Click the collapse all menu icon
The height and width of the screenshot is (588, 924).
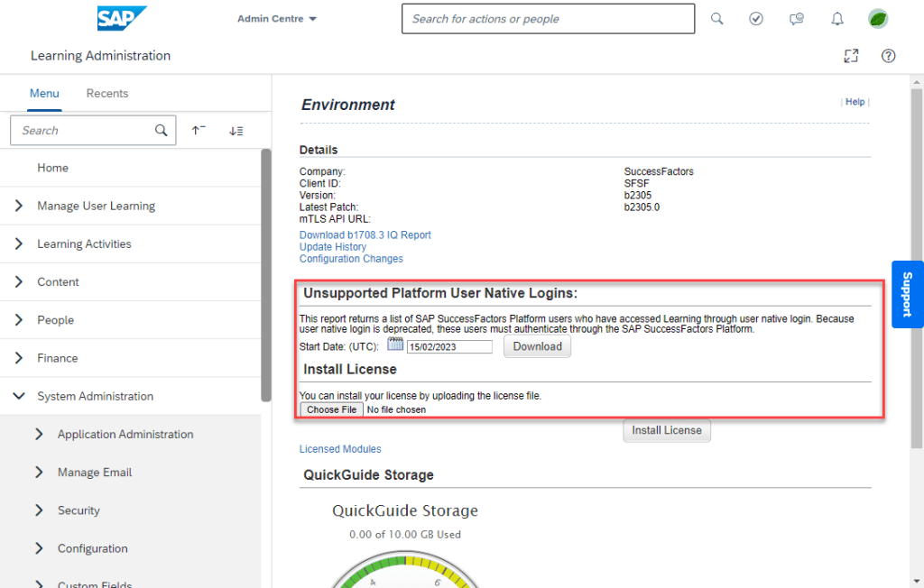coord(199,131)
